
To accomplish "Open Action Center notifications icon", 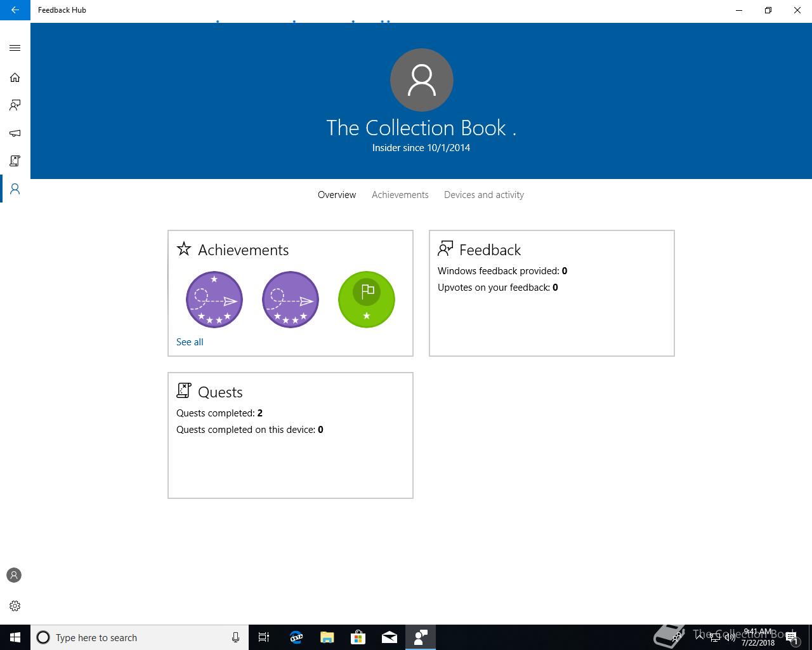I will tap(792, 638).
